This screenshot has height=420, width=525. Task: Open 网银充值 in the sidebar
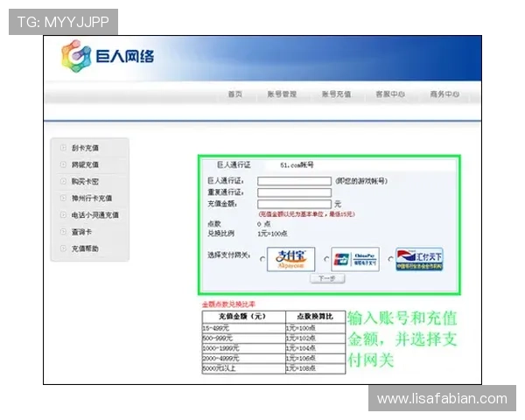[x=85, y=164]
